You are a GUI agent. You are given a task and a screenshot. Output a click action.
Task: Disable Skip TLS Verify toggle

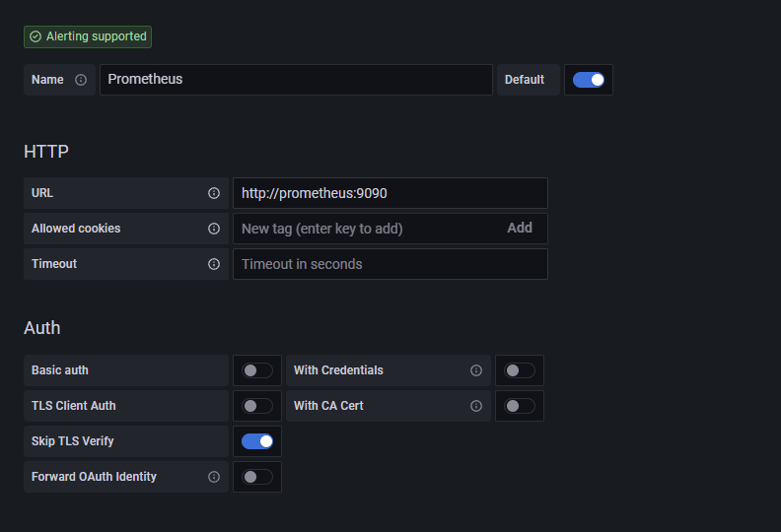[x=257, y=441]
